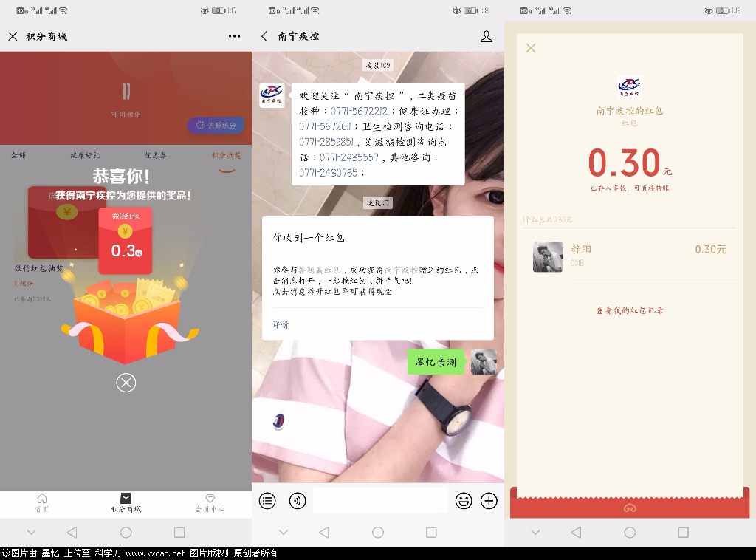
Task: Call the HIV testing number 0771-2435557
Action: 349,157
